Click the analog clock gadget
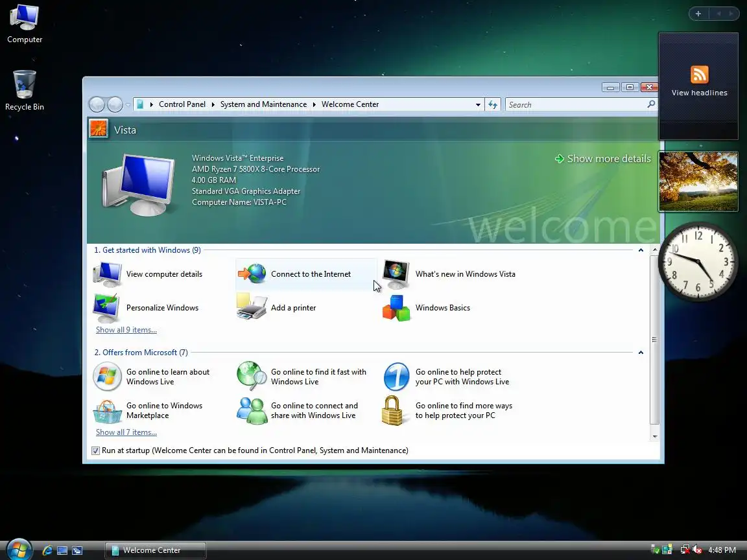Image resolution: width=747 pixels, height=560 pixels. [698, 261]
